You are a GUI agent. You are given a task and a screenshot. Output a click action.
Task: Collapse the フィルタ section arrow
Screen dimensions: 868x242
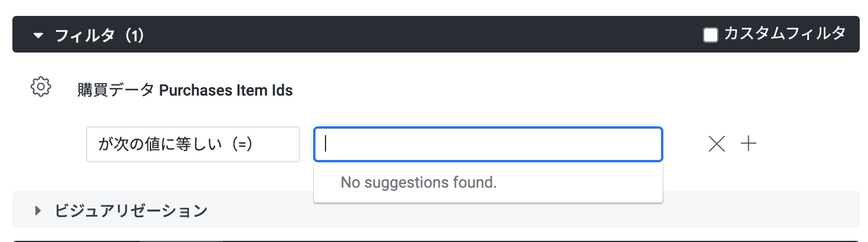coord(38,36)
